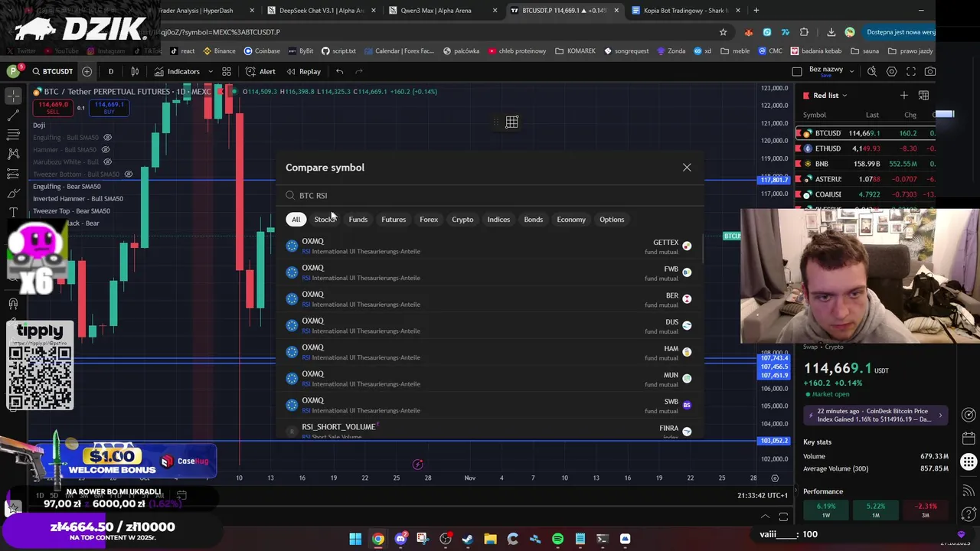Select the OXMQ FWB result row
Image resolution: width=980 pixels, height=551 pixels.
(x=490, y=272)
